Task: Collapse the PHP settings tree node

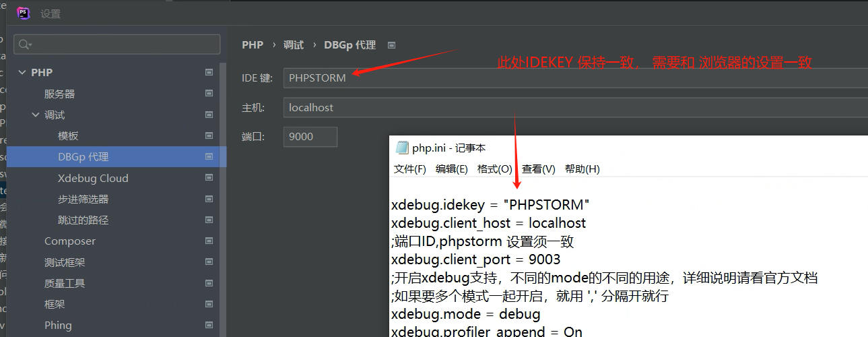Action: coord(22,72)
